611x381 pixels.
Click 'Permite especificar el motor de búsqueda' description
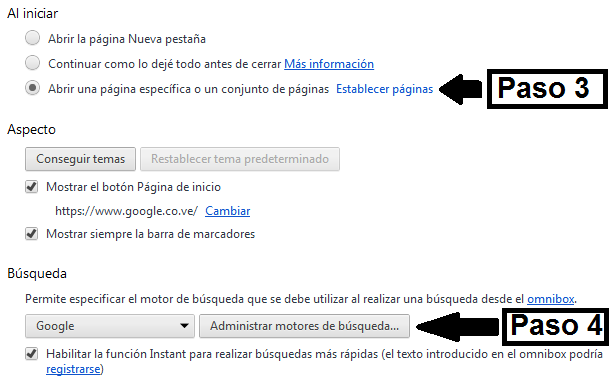pyautogui.click(x=301, y=299)
